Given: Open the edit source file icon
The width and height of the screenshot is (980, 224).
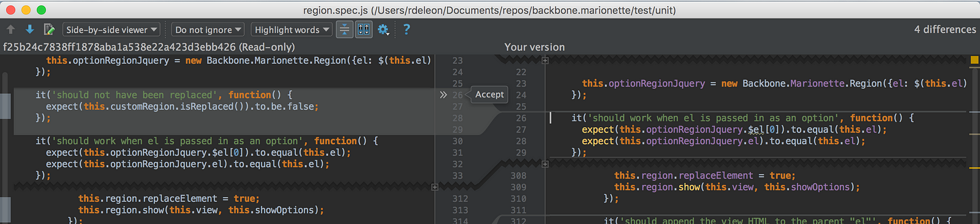Looking at the screenshot, I should coord(49,29).
